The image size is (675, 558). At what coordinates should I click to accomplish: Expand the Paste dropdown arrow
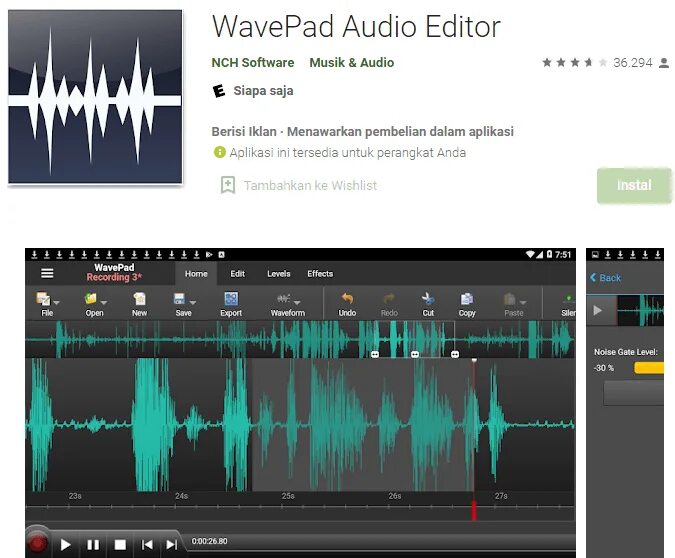523,302
